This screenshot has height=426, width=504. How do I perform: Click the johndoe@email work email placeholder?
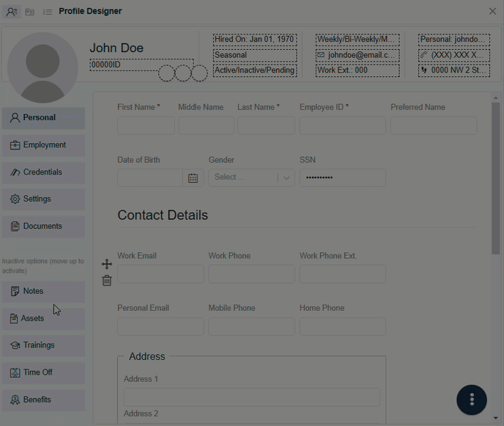click(357, 55)
